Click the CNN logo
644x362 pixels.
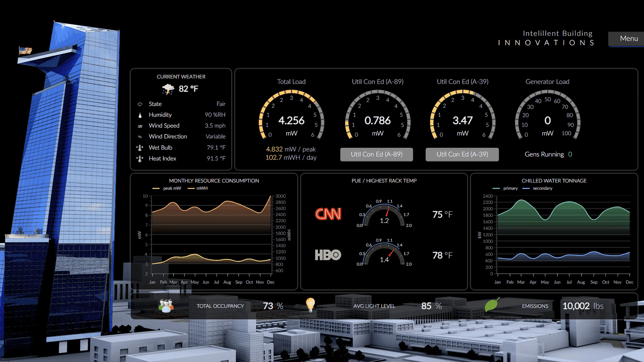[328, 214]
